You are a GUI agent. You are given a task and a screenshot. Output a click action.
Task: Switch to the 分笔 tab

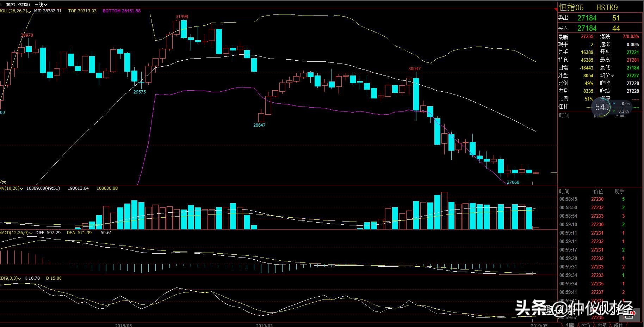tap(602, 325)
